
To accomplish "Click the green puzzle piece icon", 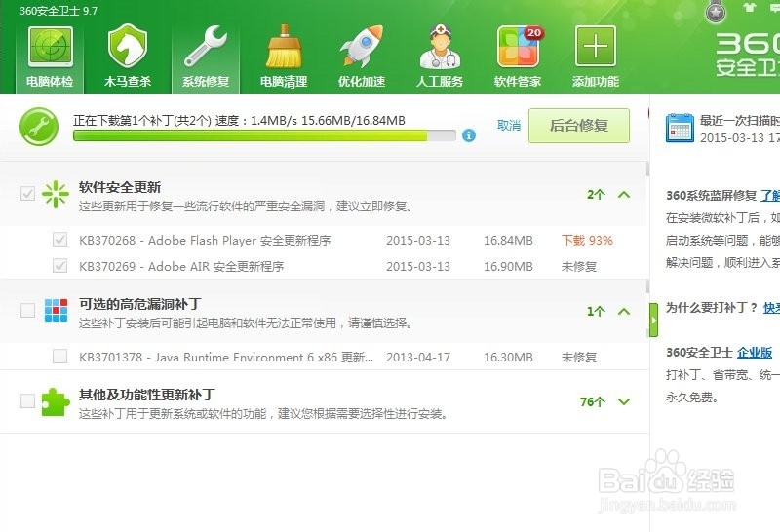I will click(56, 401).
